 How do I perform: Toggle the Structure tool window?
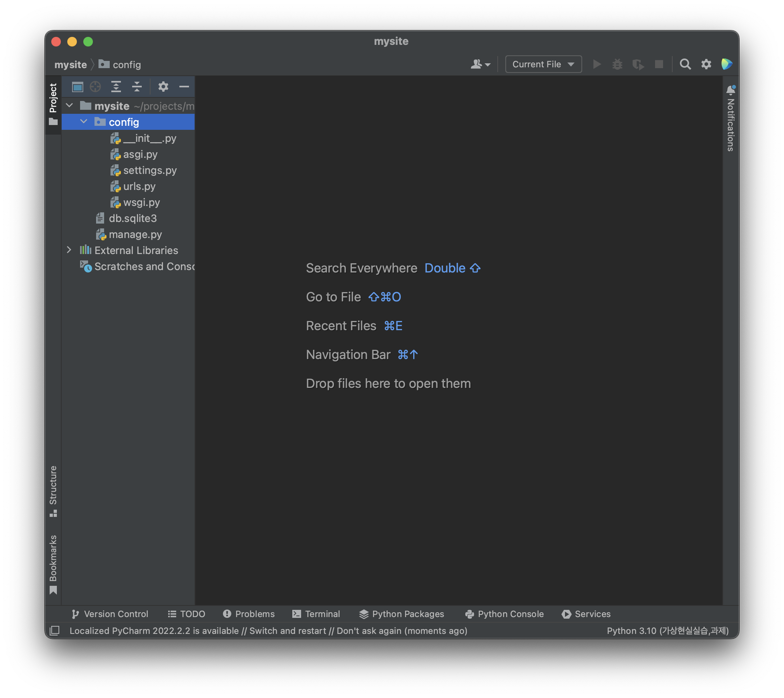[x=53, y=490]
